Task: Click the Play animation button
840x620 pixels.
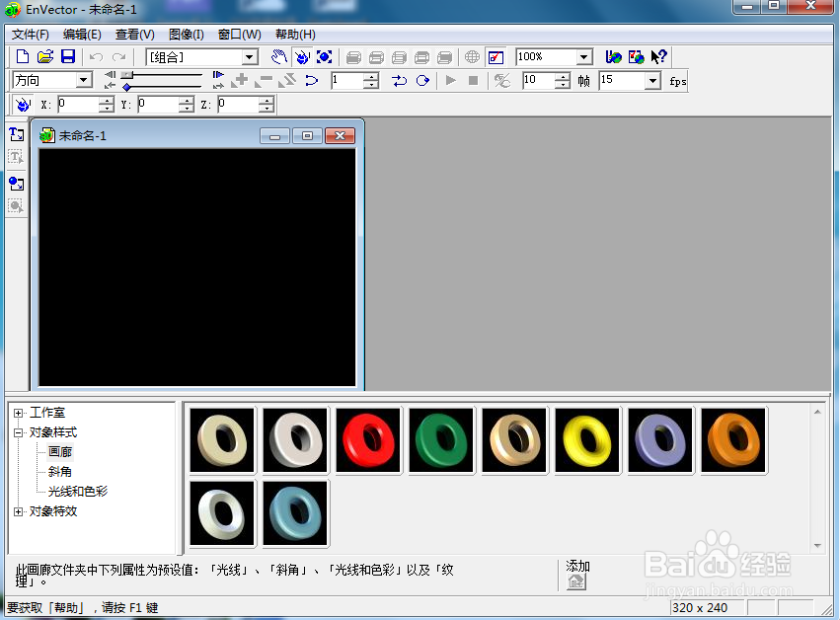Action: (450, 80)
